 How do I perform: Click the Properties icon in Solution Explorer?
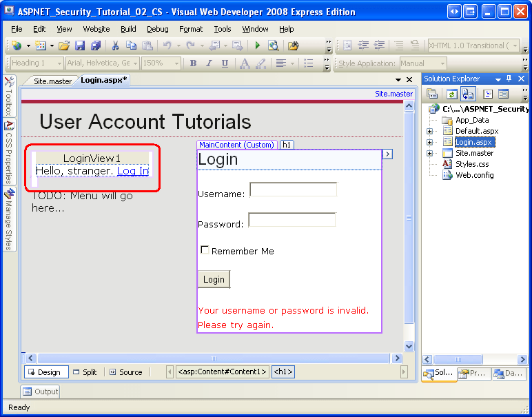431,94
